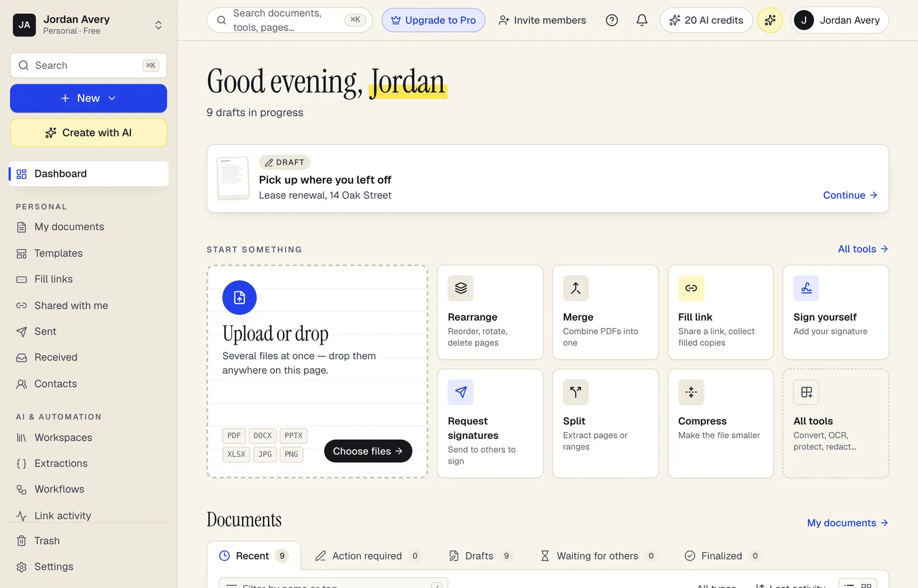Open Fill links in sidebar

tap(89, 279)
